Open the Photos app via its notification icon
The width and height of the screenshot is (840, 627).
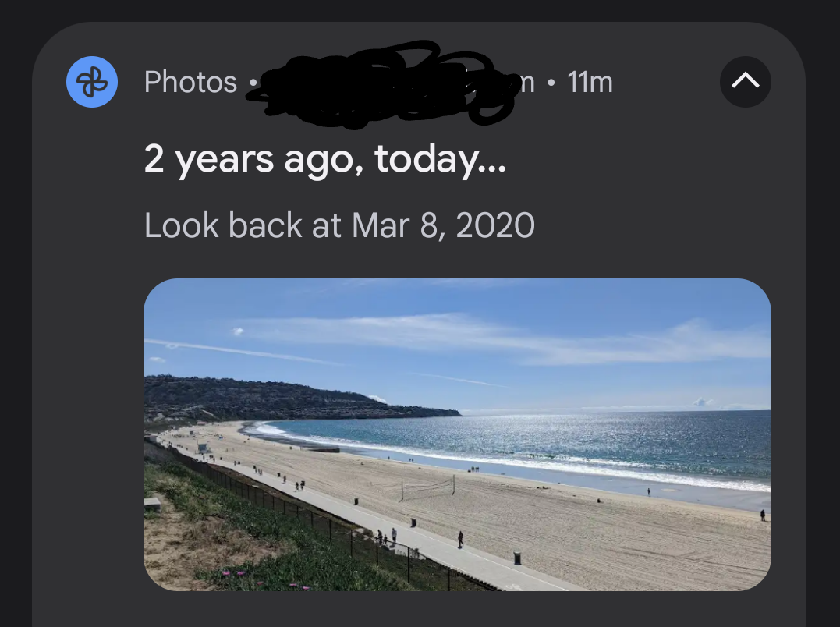point(91,81)
